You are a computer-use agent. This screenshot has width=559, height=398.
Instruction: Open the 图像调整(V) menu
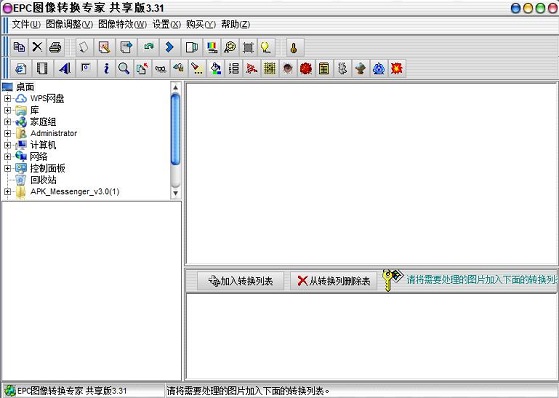click(x=69, y=24)
